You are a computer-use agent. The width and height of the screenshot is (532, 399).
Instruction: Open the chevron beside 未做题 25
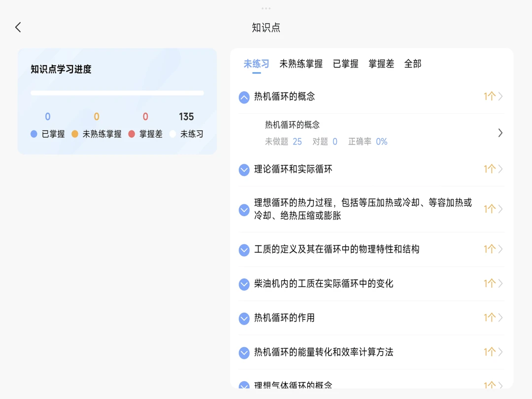click(x=500, y=133)
